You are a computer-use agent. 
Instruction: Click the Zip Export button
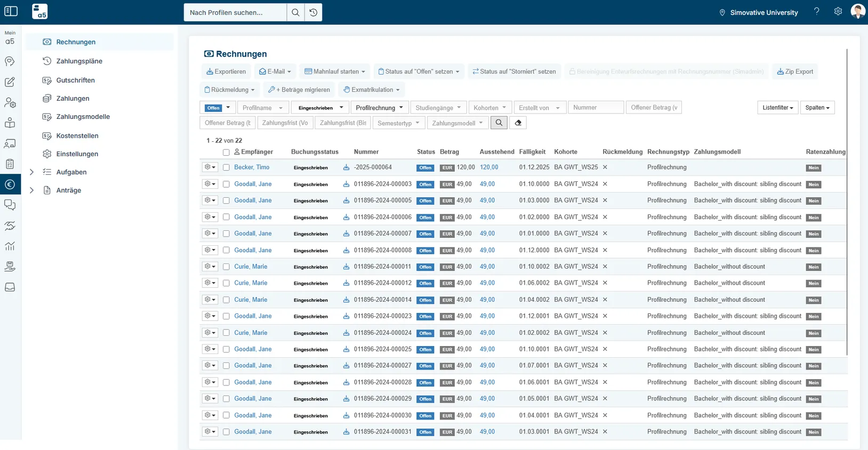795,71
